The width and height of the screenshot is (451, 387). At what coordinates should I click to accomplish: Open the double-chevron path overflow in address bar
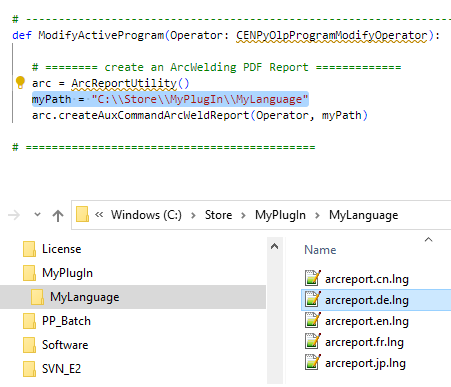(x=99, y=215)
